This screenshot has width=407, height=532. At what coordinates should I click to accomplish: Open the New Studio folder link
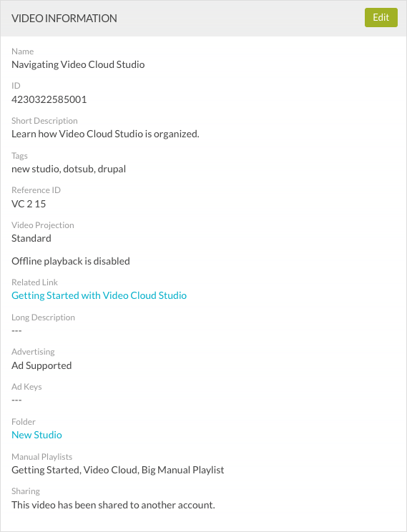coord(36,435)
